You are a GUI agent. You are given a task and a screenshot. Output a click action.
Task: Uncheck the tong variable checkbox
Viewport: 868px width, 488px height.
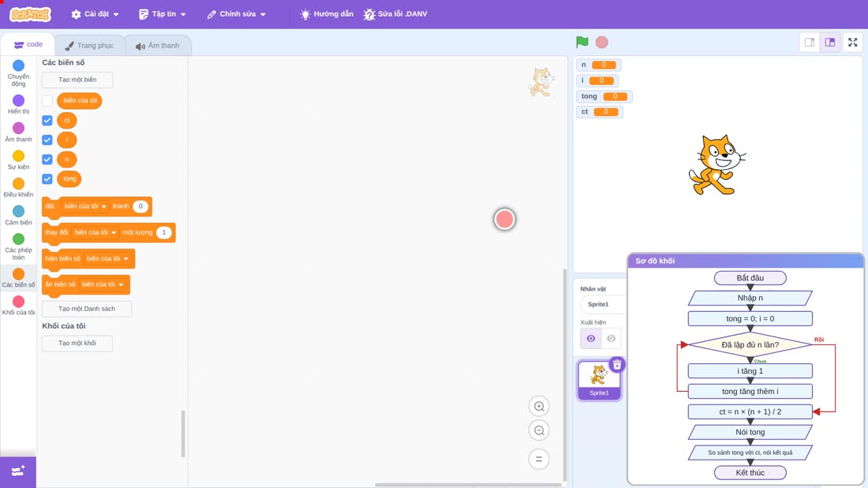(x=47, y=179)
